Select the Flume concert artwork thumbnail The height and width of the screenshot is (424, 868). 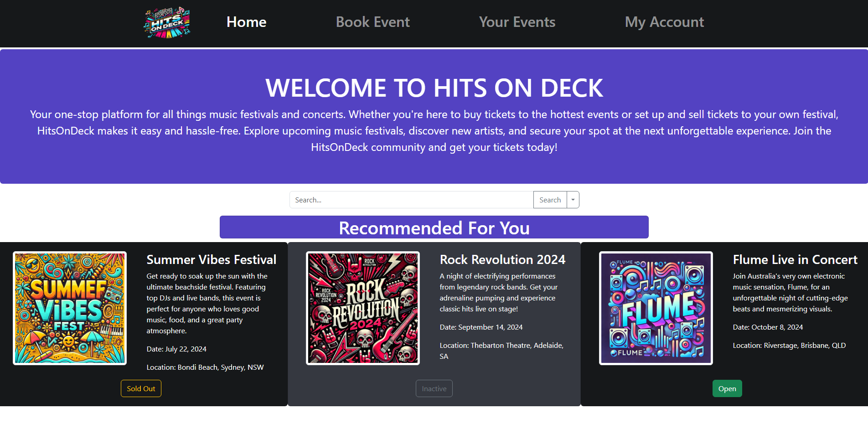656,308
